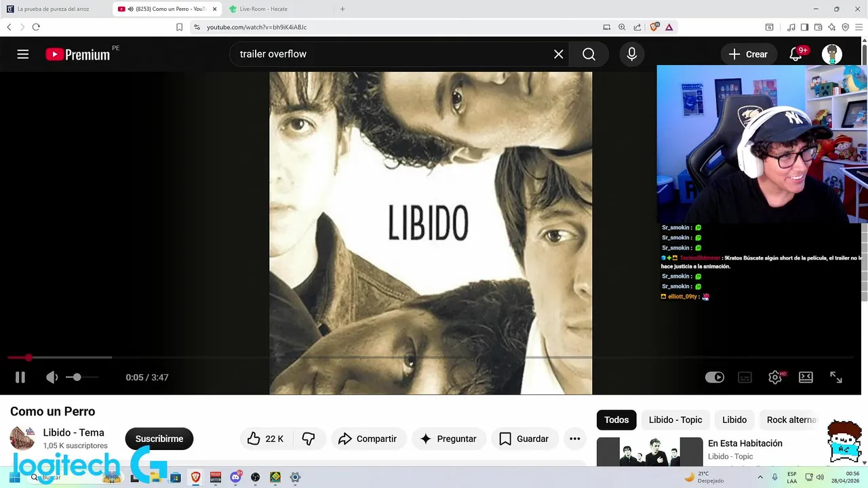The image size is (868, 488).
Task: Start voice search with the microphone
Action: (631, 54)
